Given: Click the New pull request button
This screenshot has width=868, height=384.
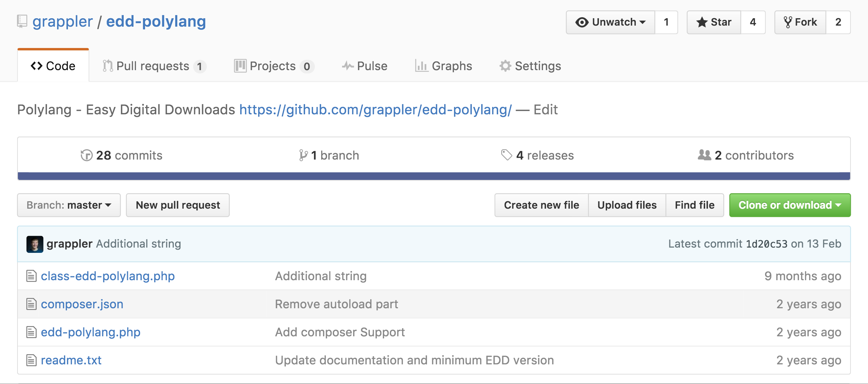Looking at the screenshot, I should [178, 205].
